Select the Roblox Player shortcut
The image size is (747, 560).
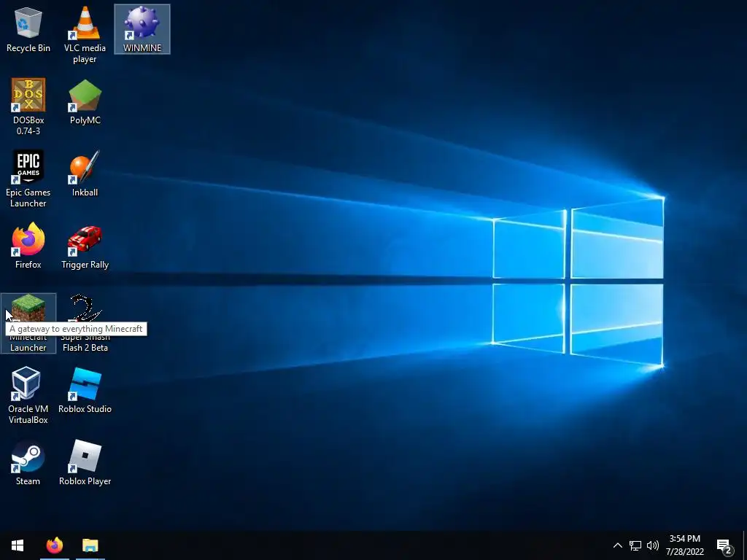point(85,463)
